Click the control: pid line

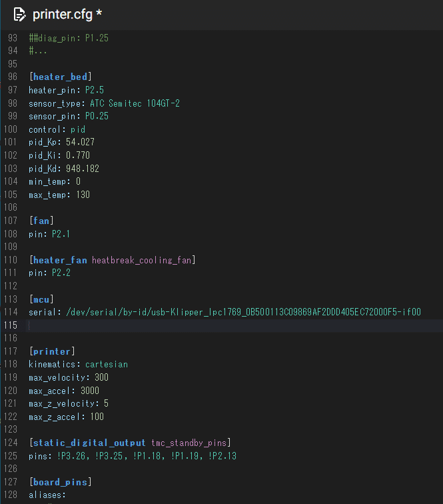[57, 129]
